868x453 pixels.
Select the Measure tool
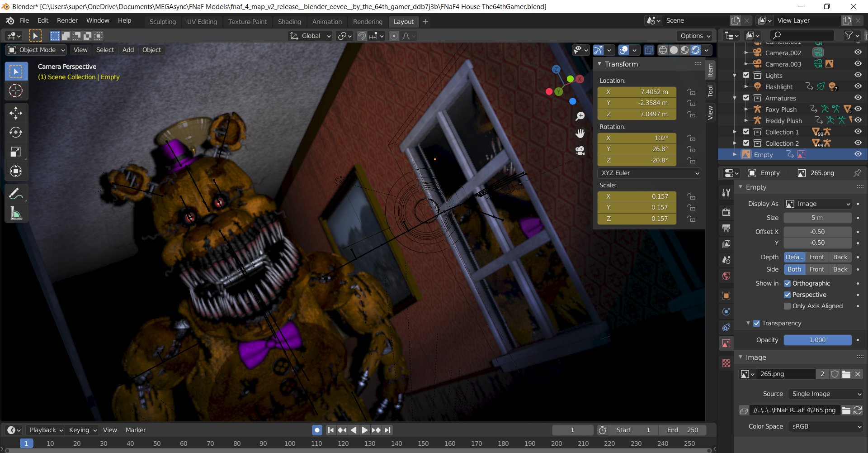(x=16, y=214)
